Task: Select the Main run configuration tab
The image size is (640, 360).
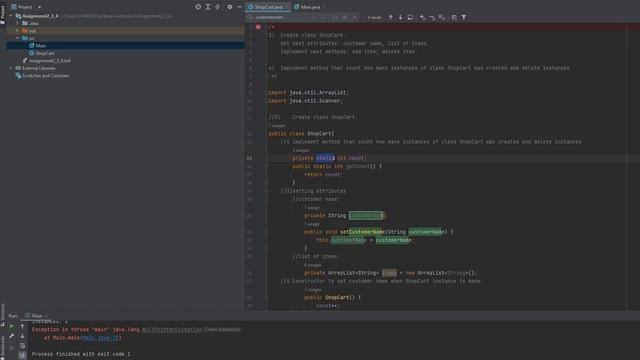Action: coord(36,316)
